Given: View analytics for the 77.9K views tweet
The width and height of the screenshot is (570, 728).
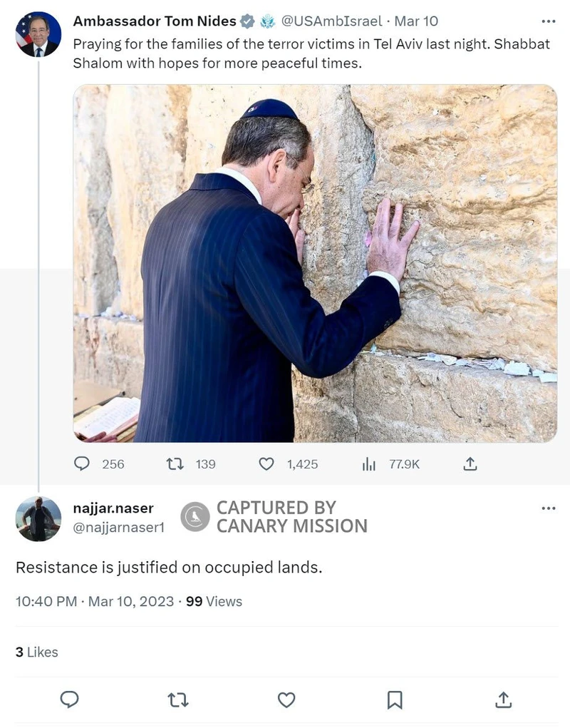Looking at the screenshot, I should [x=368, y=463].
